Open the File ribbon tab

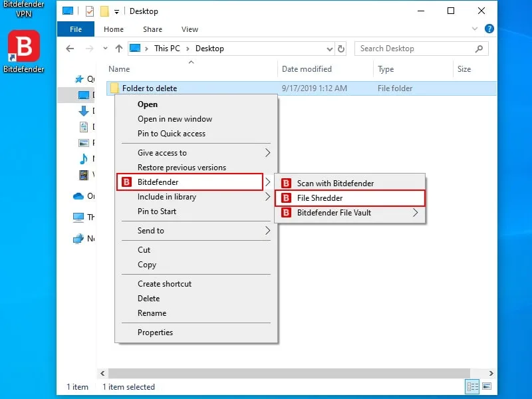point(76,29)
